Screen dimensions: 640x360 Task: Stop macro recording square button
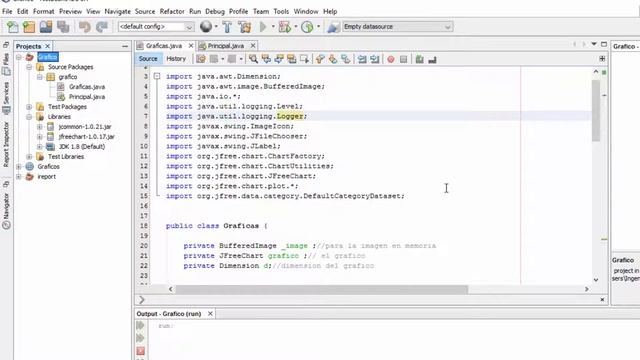click(403, 59)
